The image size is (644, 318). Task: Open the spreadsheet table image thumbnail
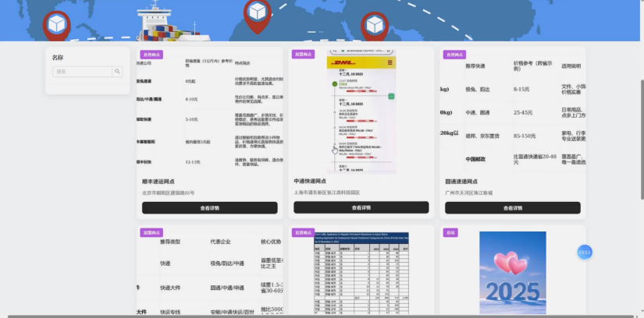(361, 274)
